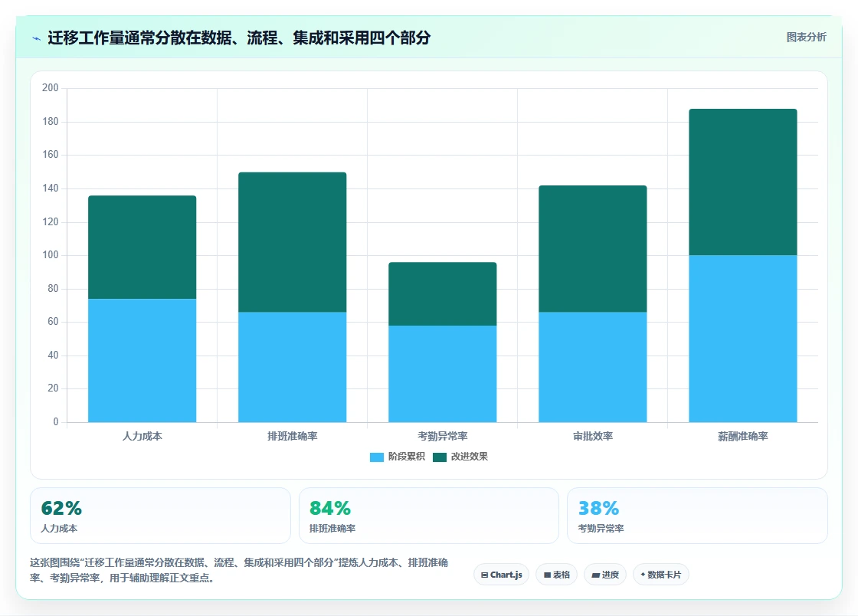The height and width of the screenshot is (616, 858).
Task: Click the 人力成本 blue bar segment
Action: click(x=142, y=361)
